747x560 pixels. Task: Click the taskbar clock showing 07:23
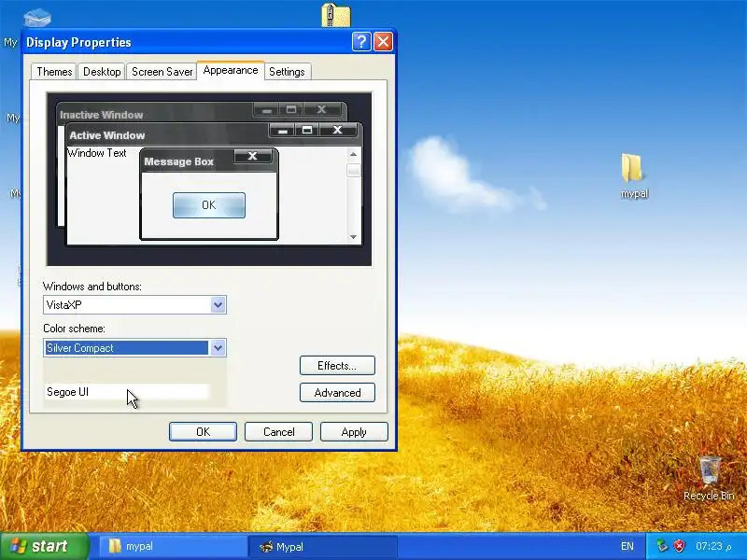[x=713, y=546]
